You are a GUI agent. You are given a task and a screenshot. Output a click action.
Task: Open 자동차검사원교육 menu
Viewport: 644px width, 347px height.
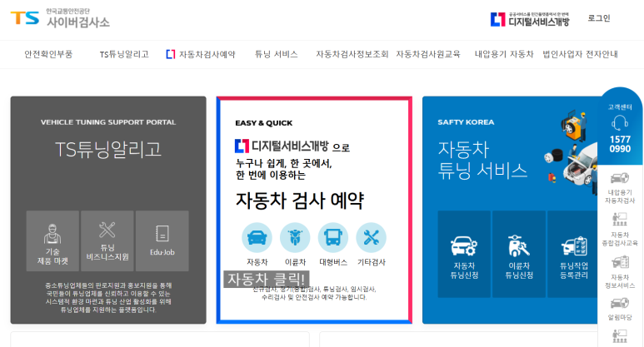[x=428, y=54]
